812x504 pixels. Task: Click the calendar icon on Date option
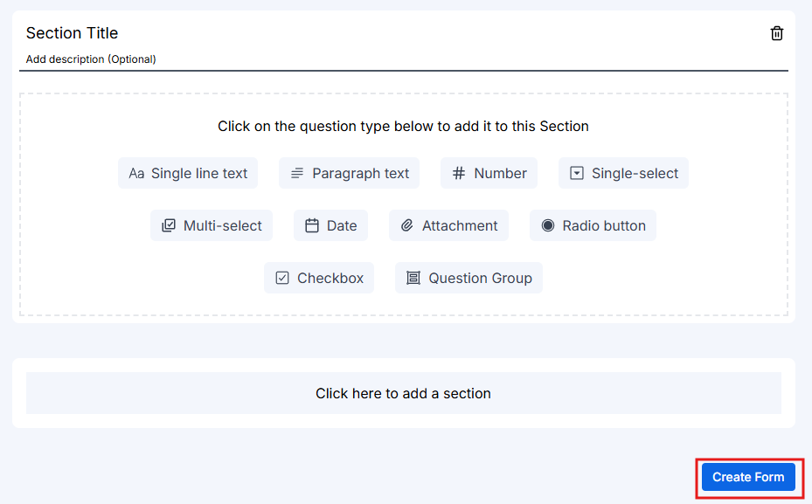point(310,225)
